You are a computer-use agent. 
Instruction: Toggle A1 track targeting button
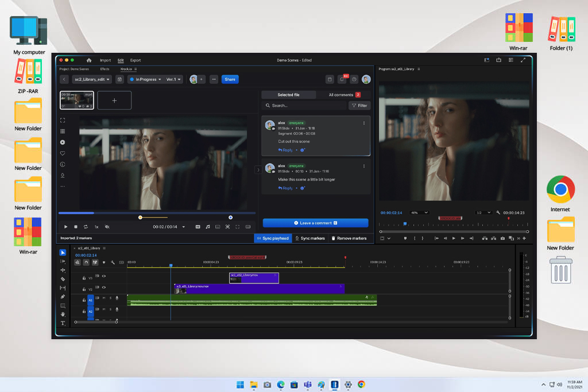[x=90, y=300]
